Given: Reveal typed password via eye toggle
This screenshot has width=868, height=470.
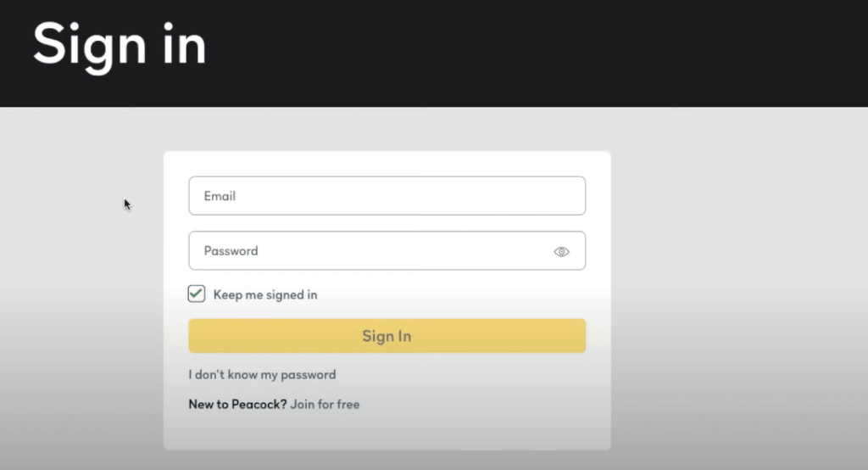Looking at the screenshot, I should coord(561,252).
